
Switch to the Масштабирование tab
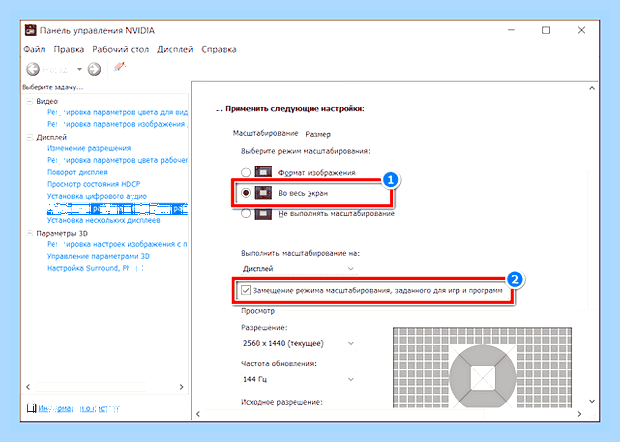click(265, 133)
